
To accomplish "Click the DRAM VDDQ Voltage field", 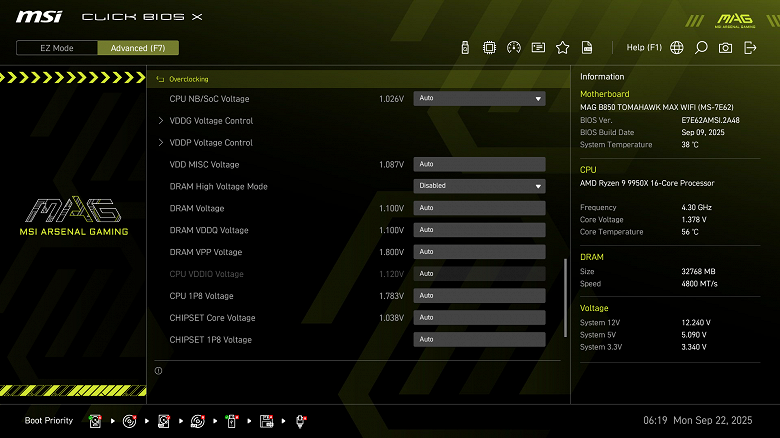I will (x=479, y=230).
